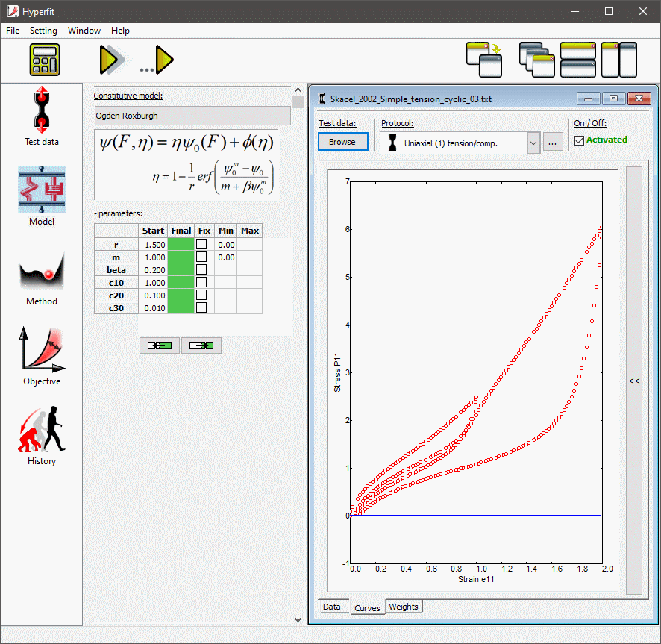Click Start value 0.100 for c20

153,296
